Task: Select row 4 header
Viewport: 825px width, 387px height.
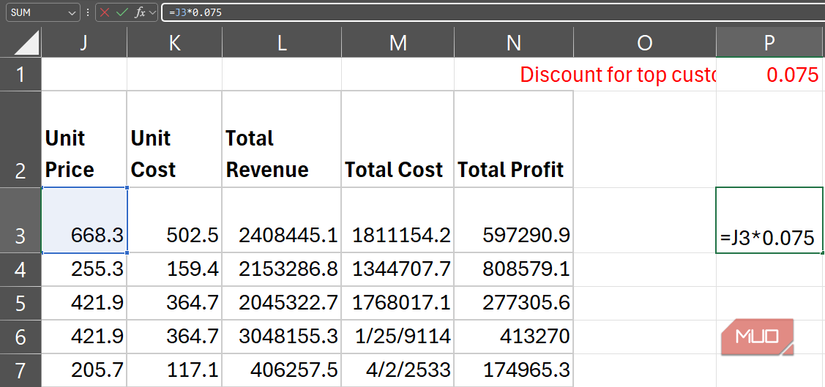Action: pos(21,269)
